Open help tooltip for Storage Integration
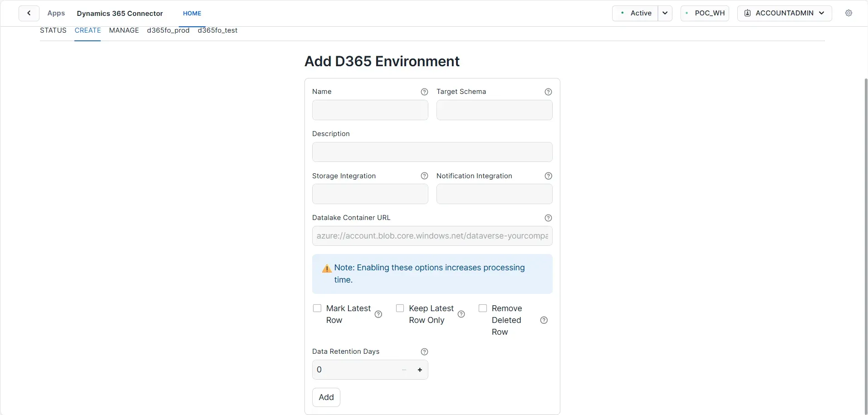This screenshot has width=868, height=415. pyautogui.click(x=424, y=176)
